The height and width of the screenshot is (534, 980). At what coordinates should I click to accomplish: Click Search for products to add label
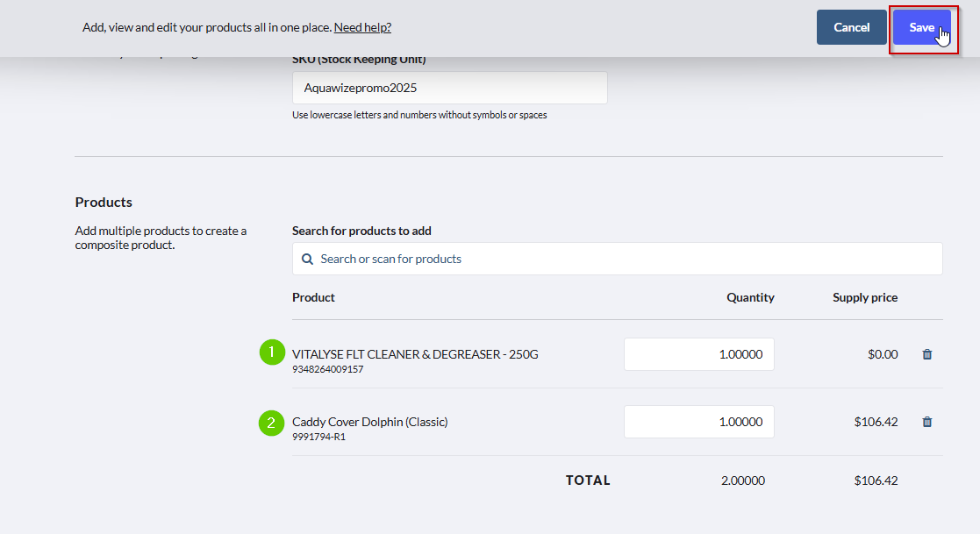pyautogui.click(x=361, y=231)
